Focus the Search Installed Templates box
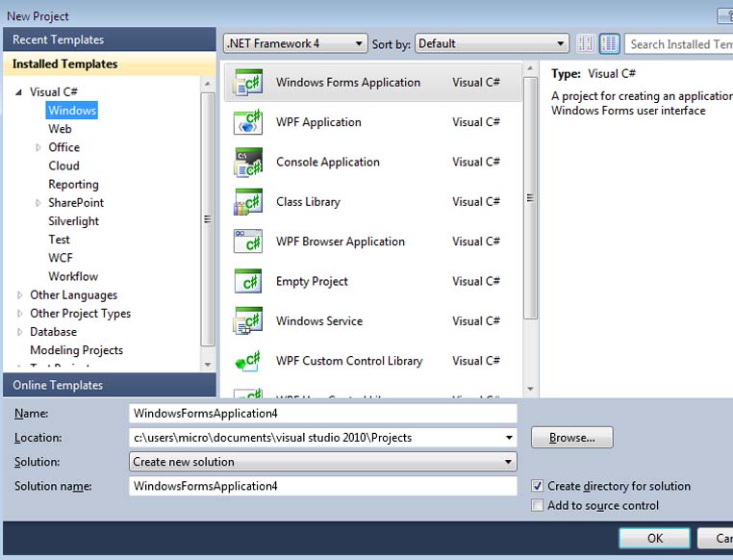The image size is (733, 560). point(679,44)
